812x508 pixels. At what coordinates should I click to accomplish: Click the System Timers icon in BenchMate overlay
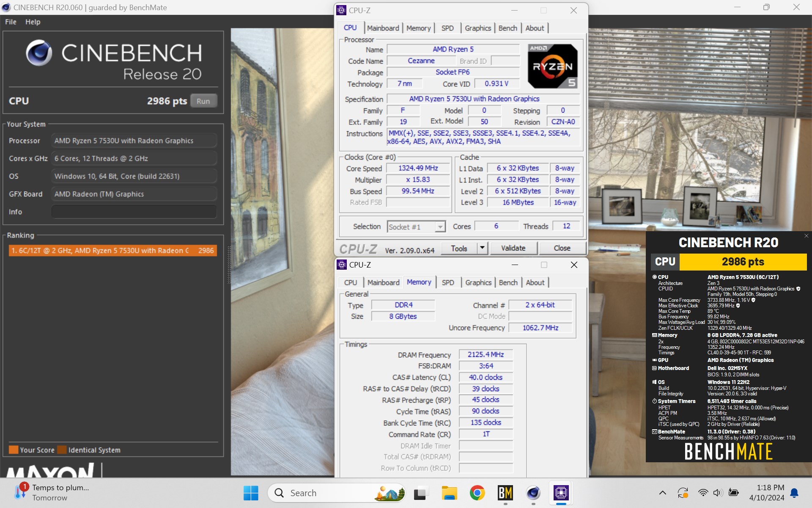point(654,401)
